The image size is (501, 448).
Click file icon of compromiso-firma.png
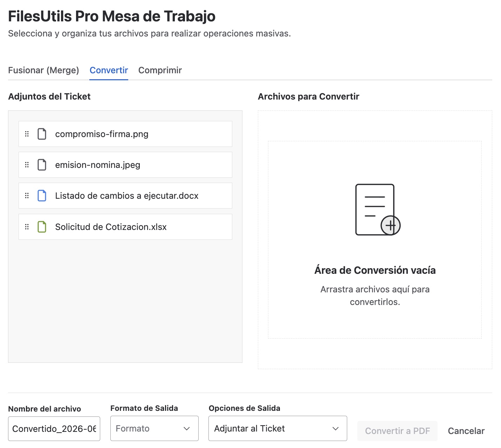[42, 134]
